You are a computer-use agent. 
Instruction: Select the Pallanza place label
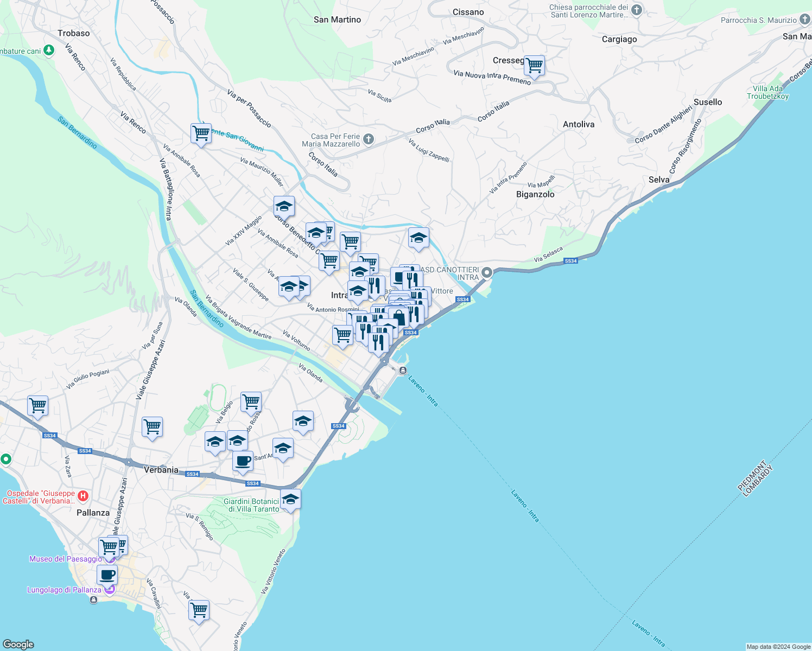point(93,513)
